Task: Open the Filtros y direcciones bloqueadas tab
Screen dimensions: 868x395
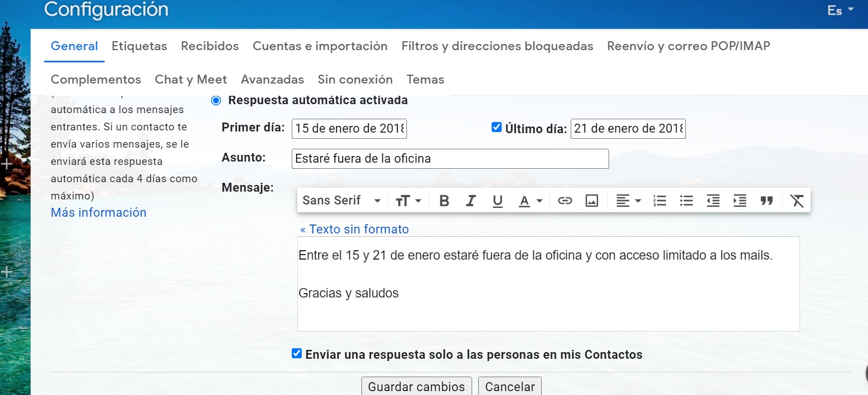Action: tap(497, 46)
